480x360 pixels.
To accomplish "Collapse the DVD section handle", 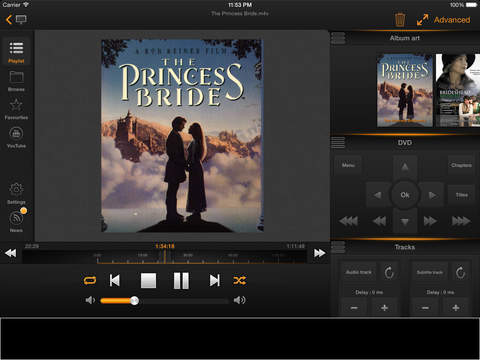I will tap(338, 143).
